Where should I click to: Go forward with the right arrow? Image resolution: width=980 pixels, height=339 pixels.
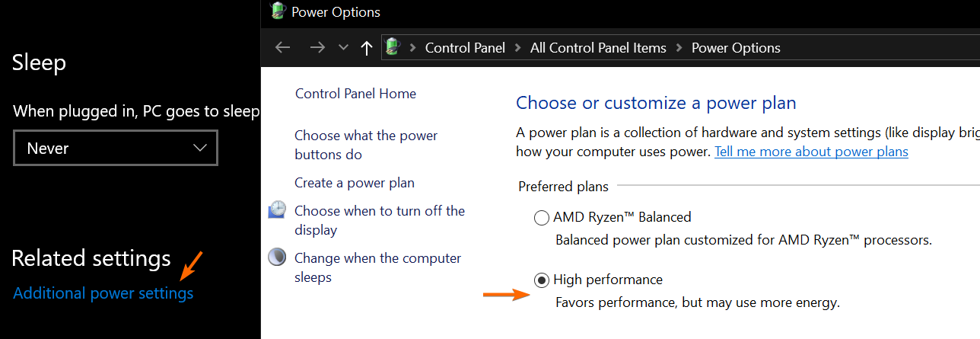(x=318, y=48)
